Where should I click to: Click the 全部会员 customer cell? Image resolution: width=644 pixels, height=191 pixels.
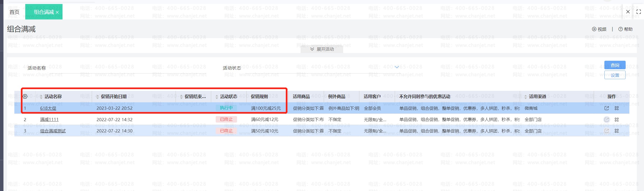tap(372, 108)
